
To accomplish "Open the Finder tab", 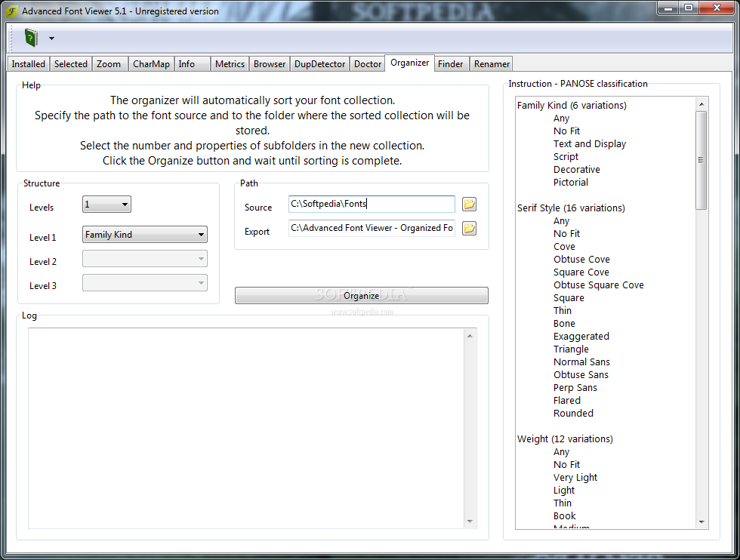I will (x=450, y=63).
